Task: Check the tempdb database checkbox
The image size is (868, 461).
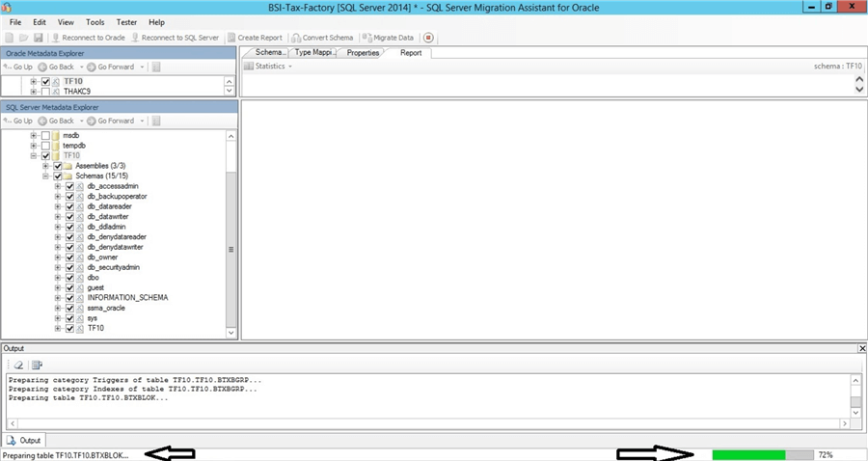Action: 45,146
